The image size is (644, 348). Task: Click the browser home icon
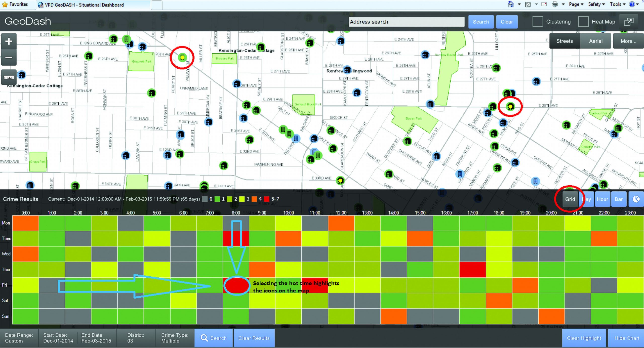click(x=511, y=4)
